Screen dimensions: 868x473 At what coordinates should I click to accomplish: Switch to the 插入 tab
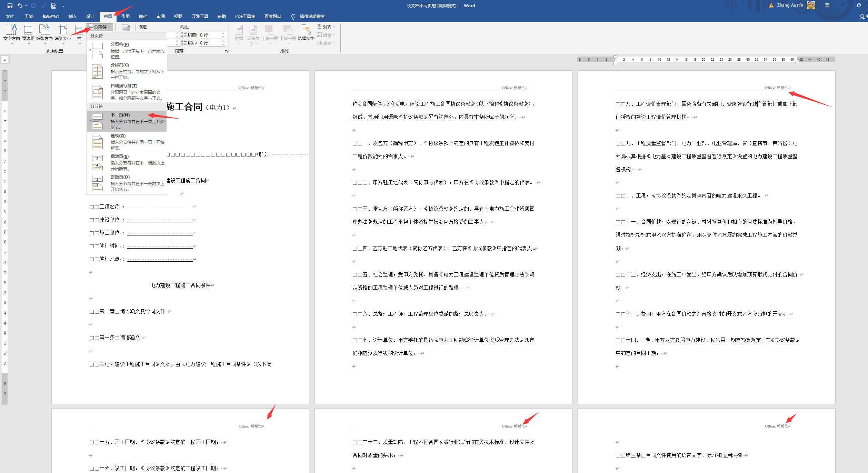(72, 16)
